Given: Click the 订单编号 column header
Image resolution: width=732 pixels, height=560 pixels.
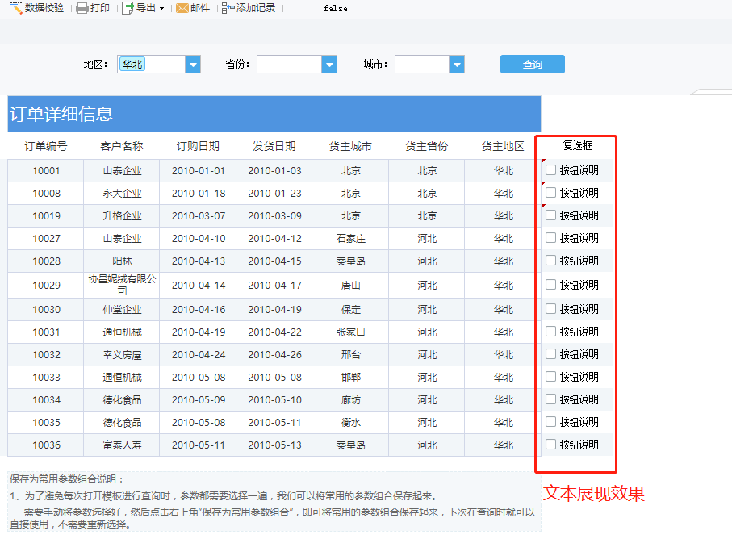Looking at the screenshot, I should tap(46, 146).
